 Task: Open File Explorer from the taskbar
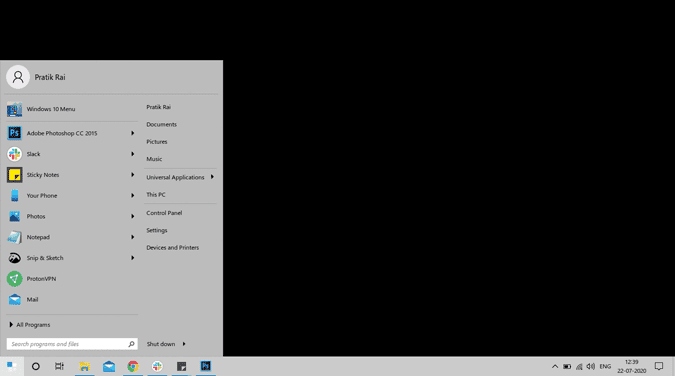click(x=84, y=367)
